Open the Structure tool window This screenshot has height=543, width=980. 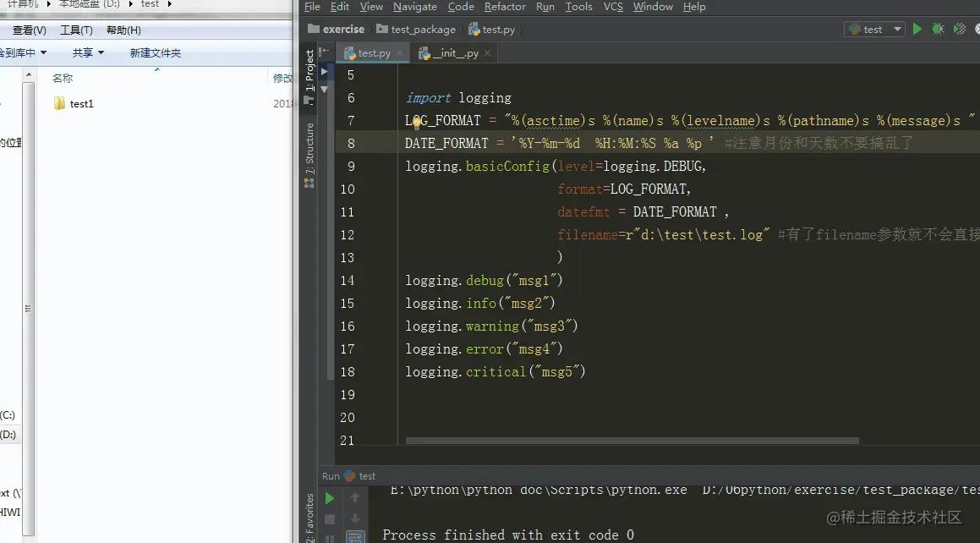(309, 155)
